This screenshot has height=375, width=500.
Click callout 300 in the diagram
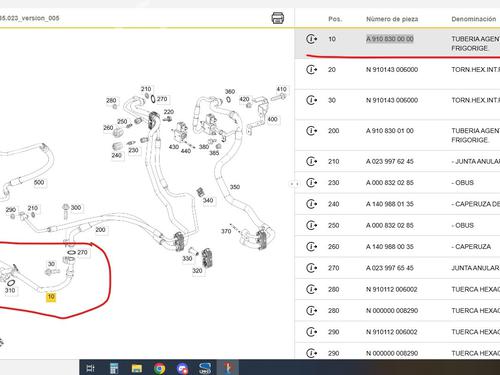coord(76,207)
